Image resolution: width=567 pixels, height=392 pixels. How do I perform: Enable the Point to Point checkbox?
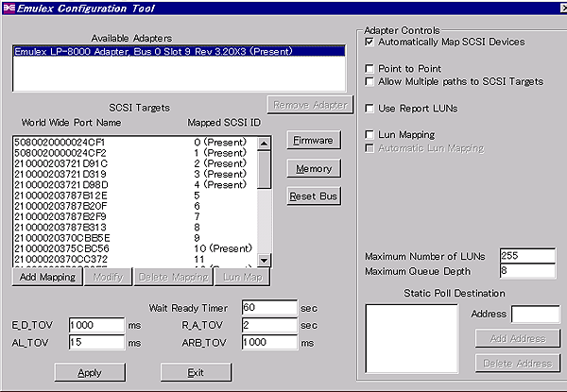pos(369,69)
